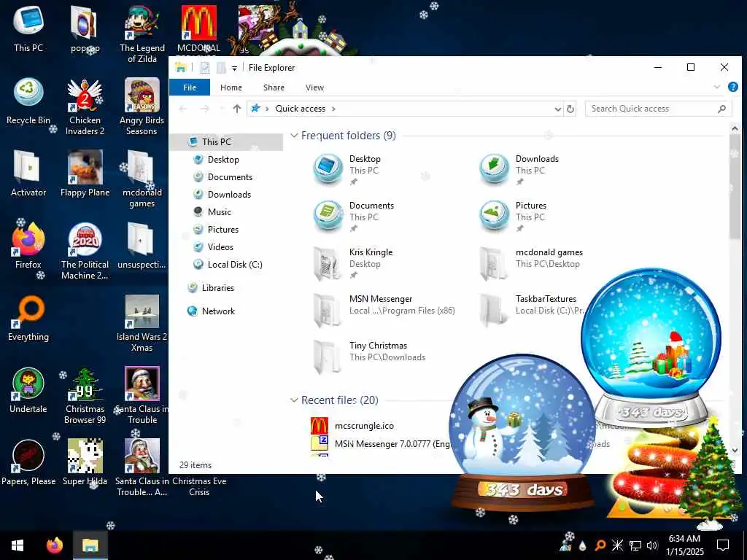Launch the Super Hilda shortcut
Image resolution: width=747 pixels, height=560 pixels.
[x=85, y=462]
